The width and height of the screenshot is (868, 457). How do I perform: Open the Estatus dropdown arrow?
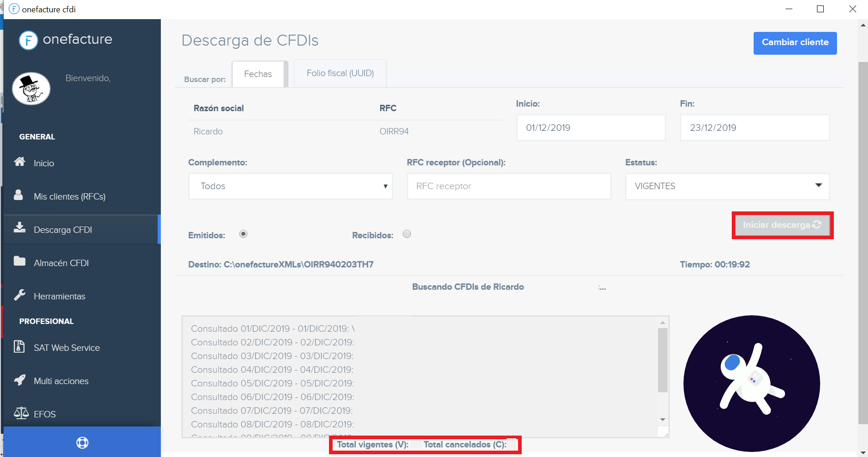(818, 186)
